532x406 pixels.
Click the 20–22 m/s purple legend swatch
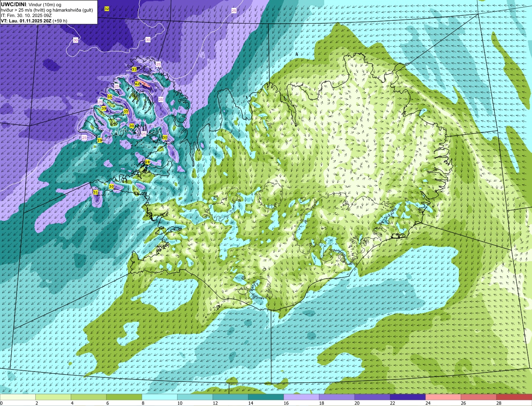click(x=372, y=397)
